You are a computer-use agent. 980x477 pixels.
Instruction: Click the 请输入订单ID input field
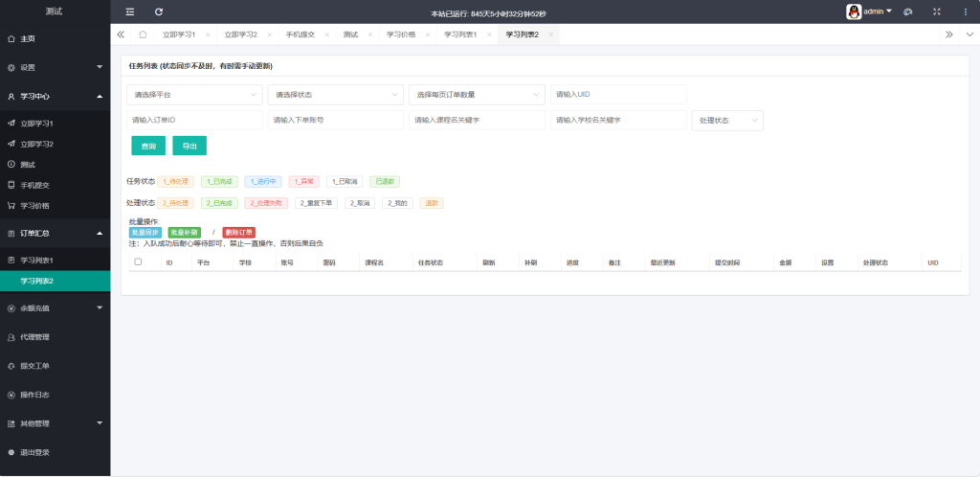pyautogui.click(x=194, y=120)
